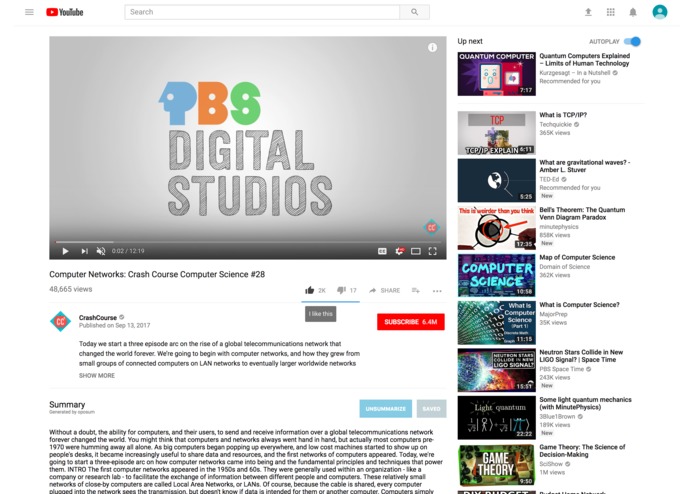Visit the SciShow channel name
Viewport: 695px width, 494px height.
pyautogui.click(x=551, y=464)
